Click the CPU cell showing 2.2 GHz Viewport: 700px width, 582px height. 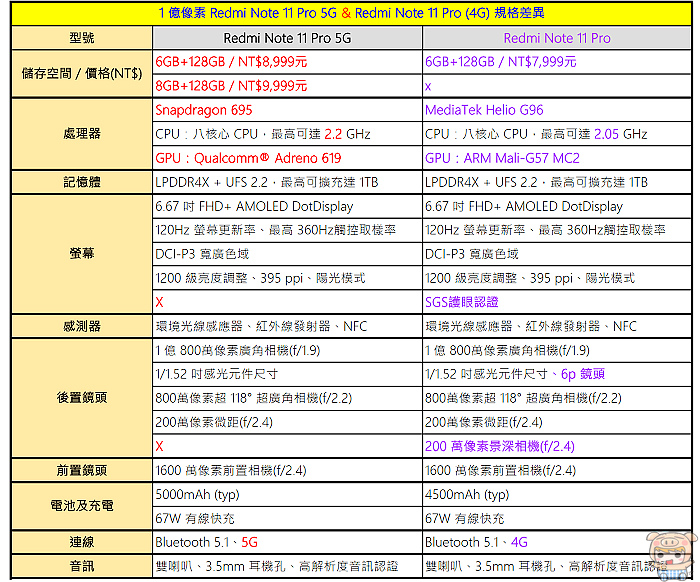[x=287, y=134]
